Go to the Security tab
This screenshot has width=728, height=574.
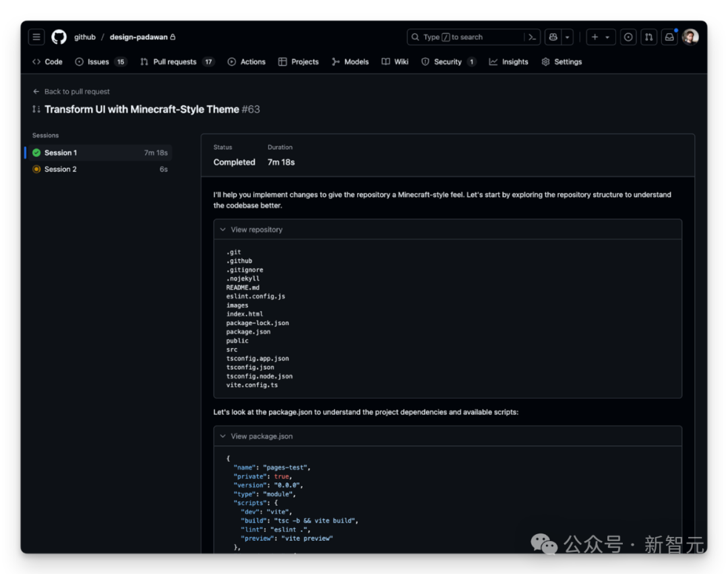[x=448, y=61]
